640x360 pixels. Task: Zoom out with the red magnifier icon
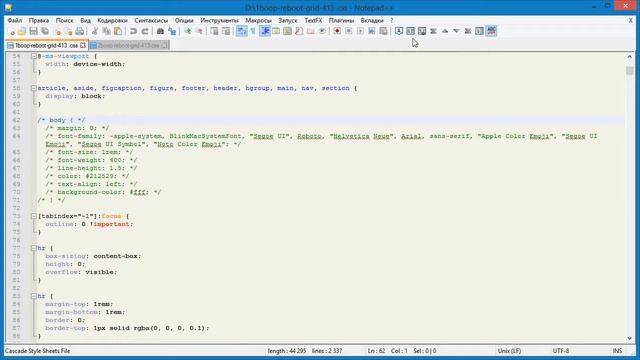pos(199,31)
